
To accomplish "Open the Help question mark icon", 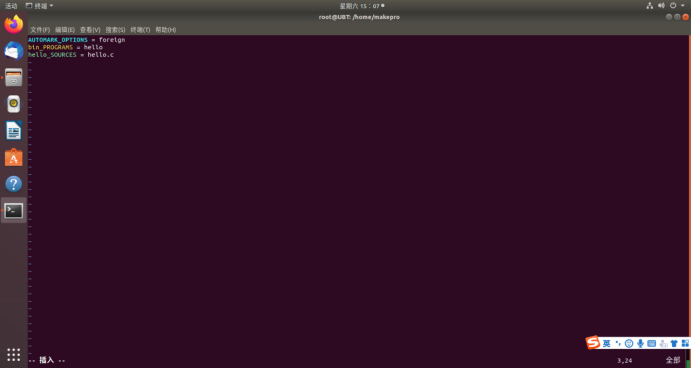I will 14,184.
